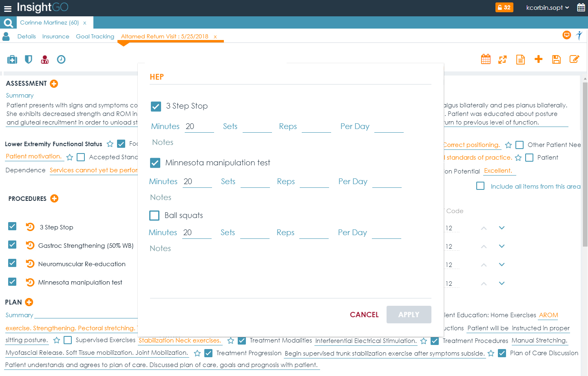Click the document notes icon in the toolbar

click(520, 60)
